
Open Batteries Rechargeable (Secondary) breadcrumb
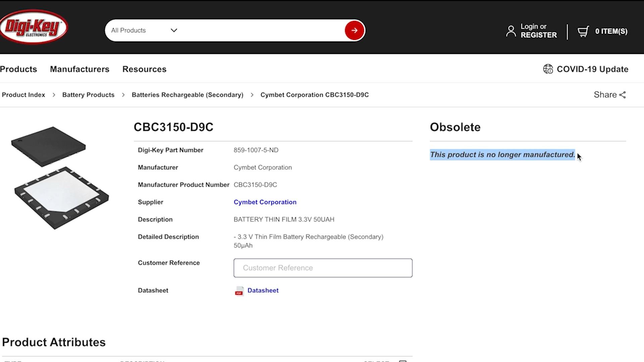(187, 95)
